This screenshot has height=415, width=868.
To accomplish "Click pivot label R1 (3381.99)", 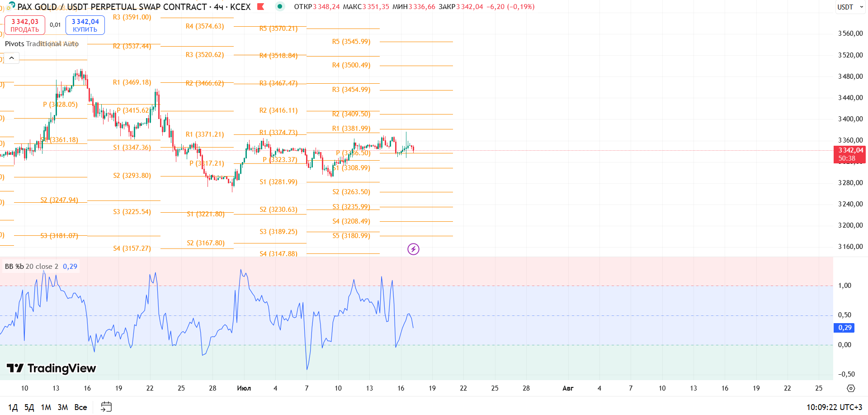I will 351,129.
